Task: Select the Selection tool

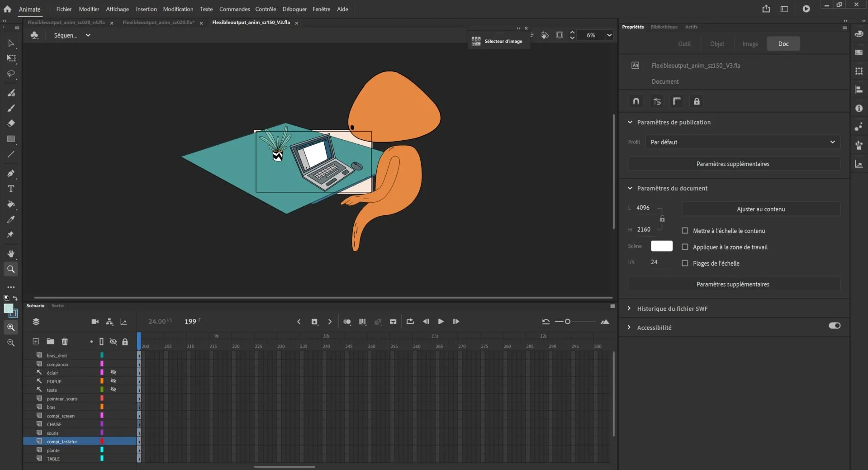Action: click(11, 43)
